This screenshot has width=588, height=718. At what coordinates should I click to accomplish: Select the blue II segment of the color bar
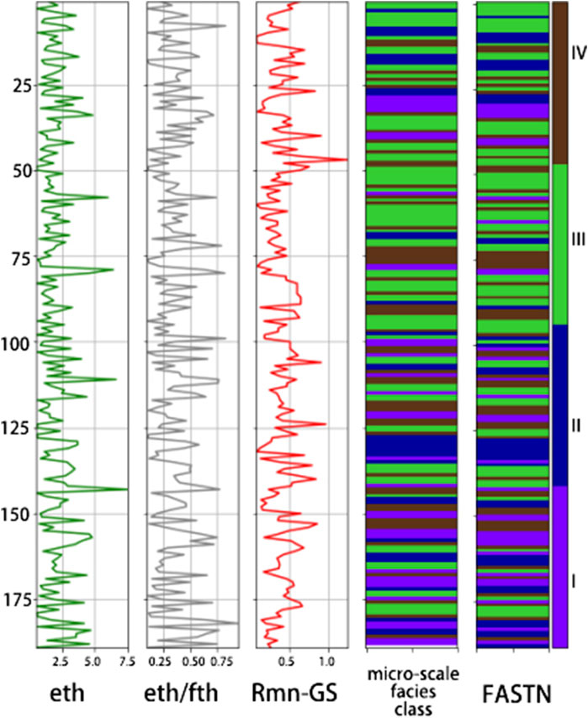(560, 405)
